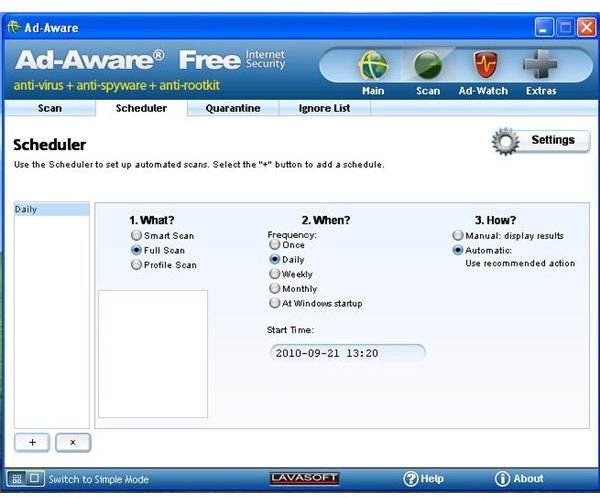Screen dimensions: 600x498
Task: Close the Ad-Aware window
Action: 587,27
